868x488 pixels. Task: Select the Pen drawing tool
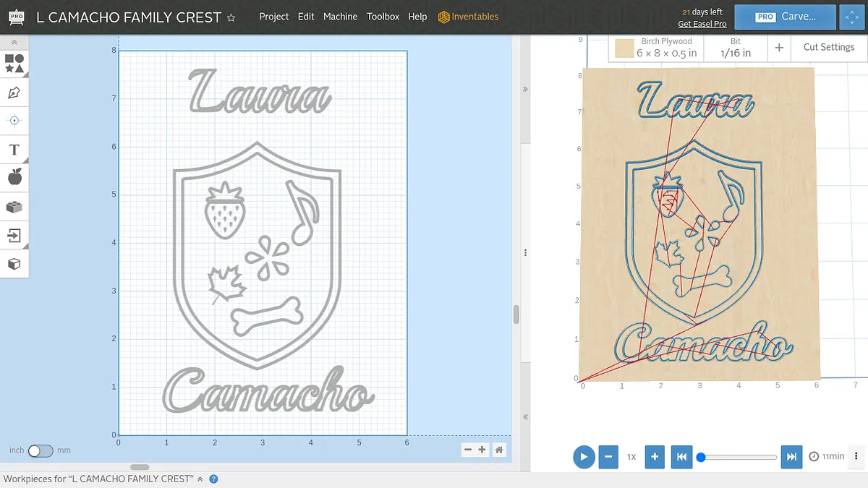click(14, 93)
